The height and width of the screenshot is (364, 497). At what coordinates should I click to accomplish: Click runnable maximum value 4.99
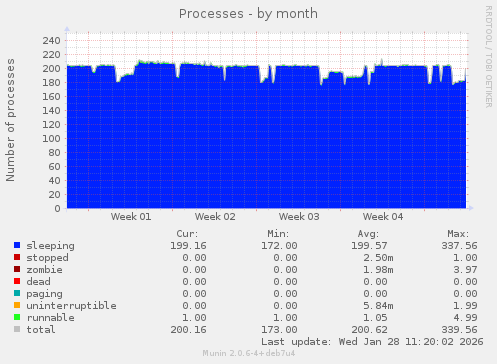pos(466,318)
